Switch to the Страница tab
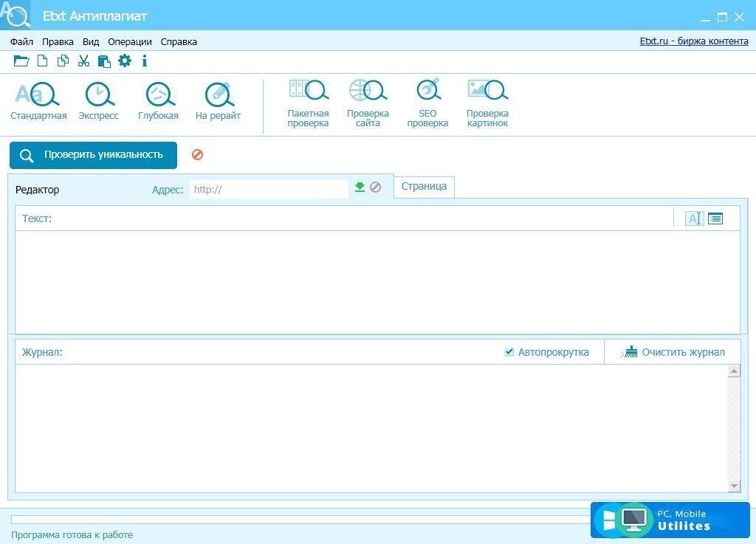756x544 pixels. click(x=424, y=187)
